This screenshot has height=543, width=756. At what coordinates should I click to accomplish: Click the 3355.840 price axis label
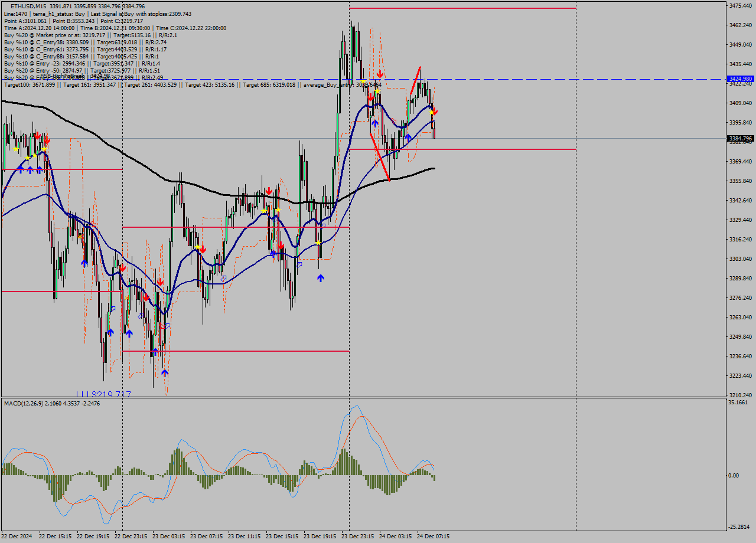(741, 181)
